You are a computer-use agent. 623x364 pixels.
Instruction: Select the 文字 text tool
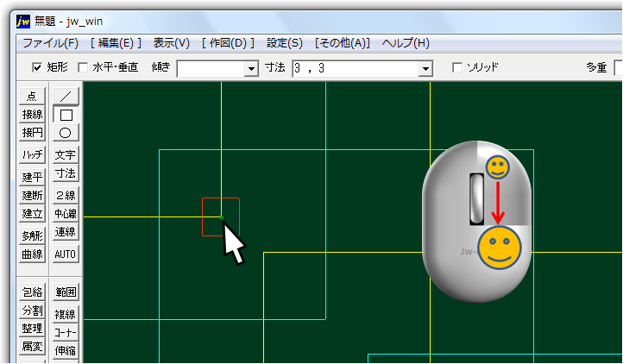click(x=66, y=154)
